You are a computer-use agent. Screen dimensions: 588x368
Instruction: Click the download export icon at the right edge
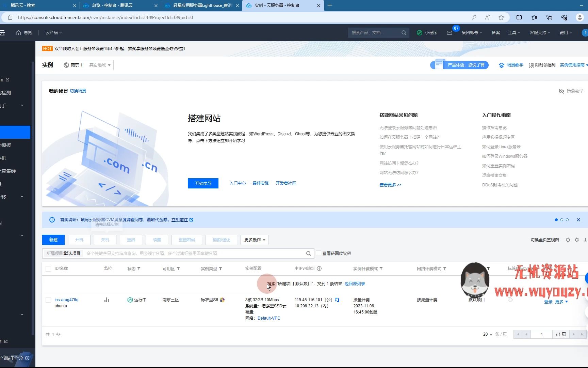(x=585, y=240)
